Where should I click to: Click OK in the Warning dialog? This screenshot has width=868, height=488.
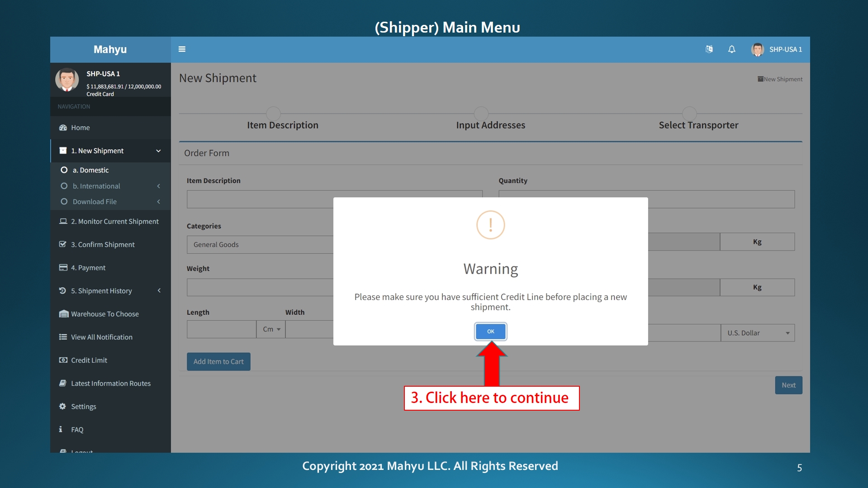coord(490,332)
